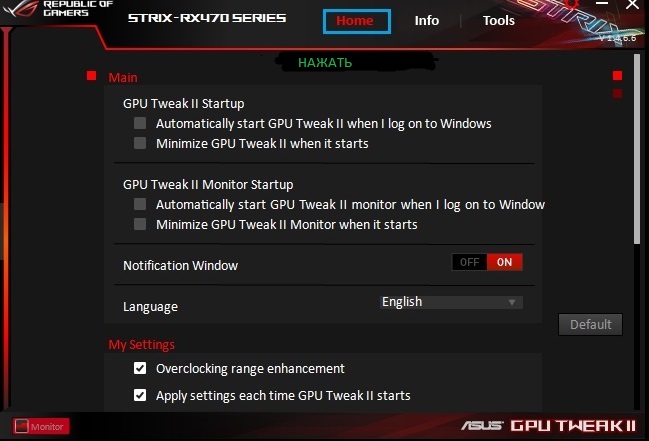Jump to the first section via the bright red indicator

617,75
